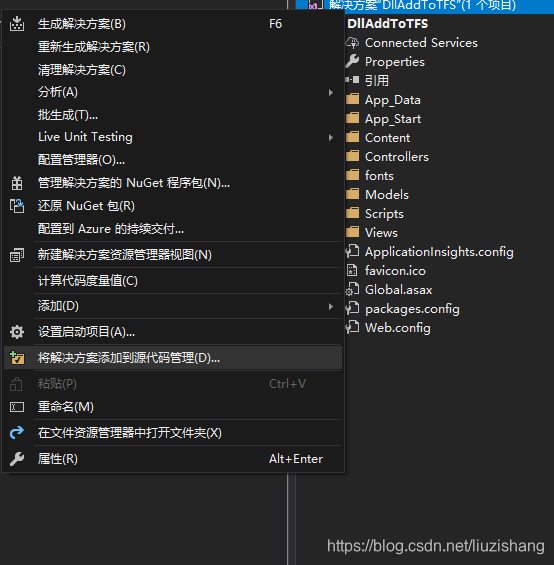Click the NuGet package manage icon
554x565 pixels.
(17, 183)
